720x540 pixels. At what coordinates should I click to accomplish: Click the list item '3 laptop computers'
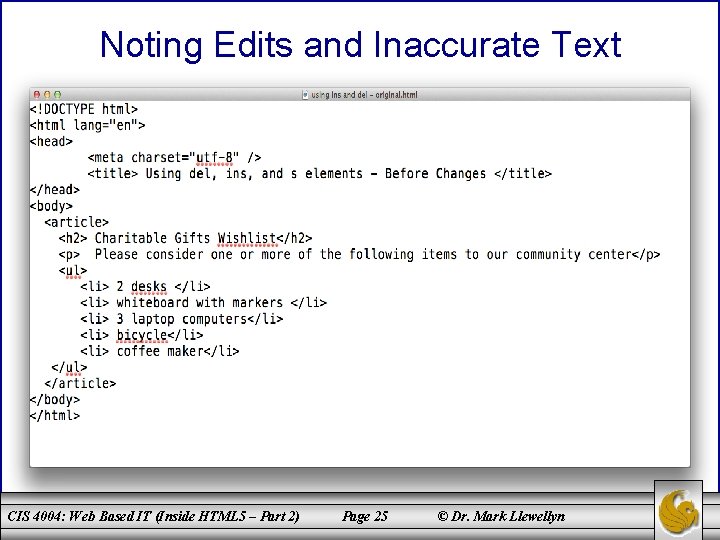(182, 319)
